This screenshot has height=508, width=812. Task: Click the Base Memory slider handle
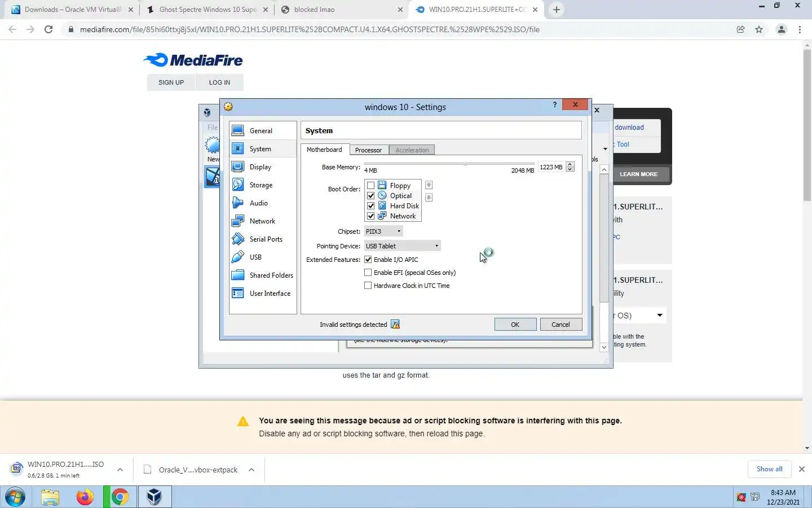pyautogui.click(x=465, y=164)
